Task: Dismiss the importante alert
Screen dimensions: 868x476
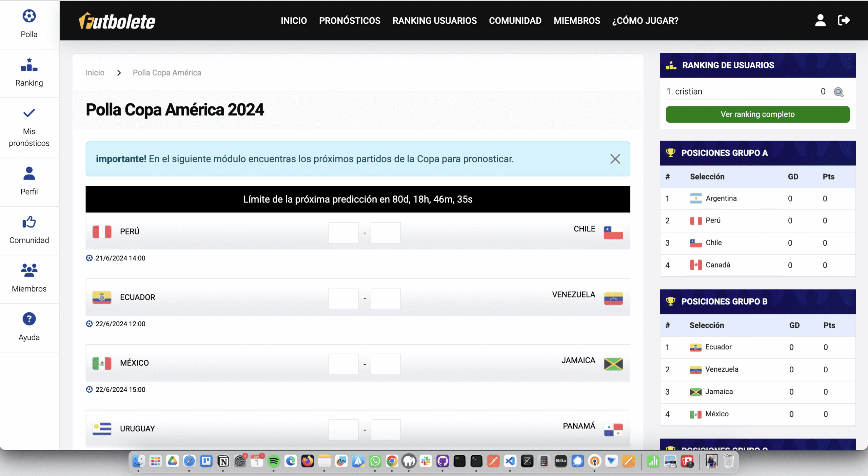Action: pos(615,159)
